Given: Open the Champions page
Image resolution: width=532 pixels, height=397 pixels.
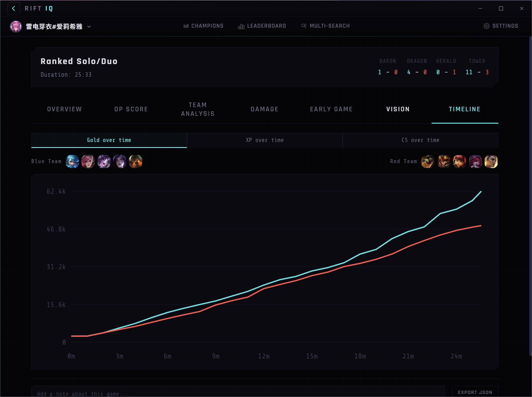Looking at the screenshot, I should [203, 26].
